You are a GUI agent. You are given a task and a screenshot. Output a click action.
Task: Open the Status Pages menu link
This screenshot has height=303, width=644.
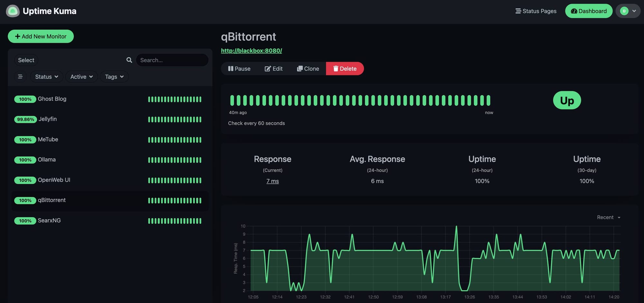tap(536, 11)
